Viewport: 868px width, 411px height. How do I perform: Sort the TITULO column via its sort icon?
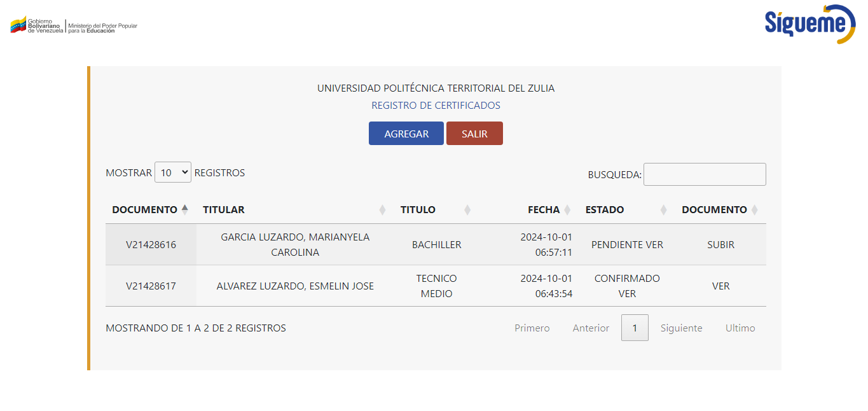point(468,209)
